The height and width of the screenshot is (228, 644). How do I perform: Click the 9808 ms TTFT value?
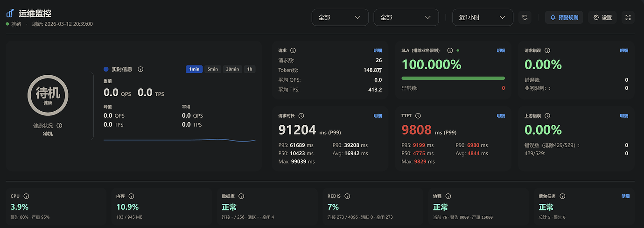click(429, 129)
